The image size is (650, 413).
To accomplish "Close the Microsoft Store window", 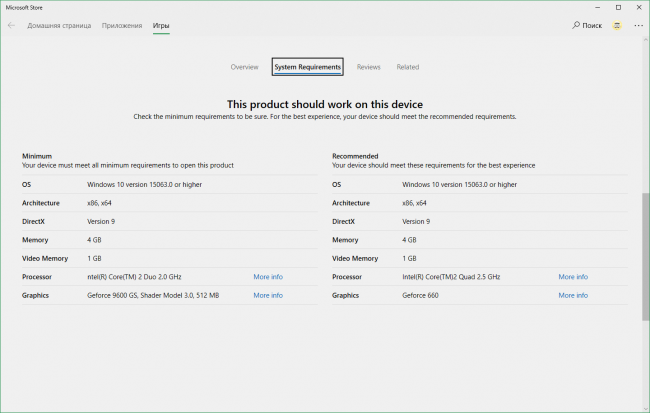I will point(639,7).
